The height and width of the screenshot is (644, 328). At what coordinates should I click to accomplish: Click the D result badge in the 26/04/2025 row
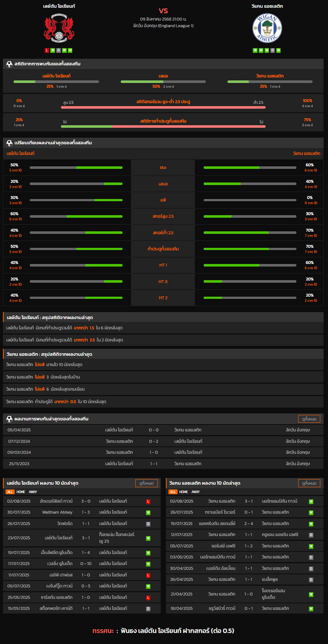311,580
